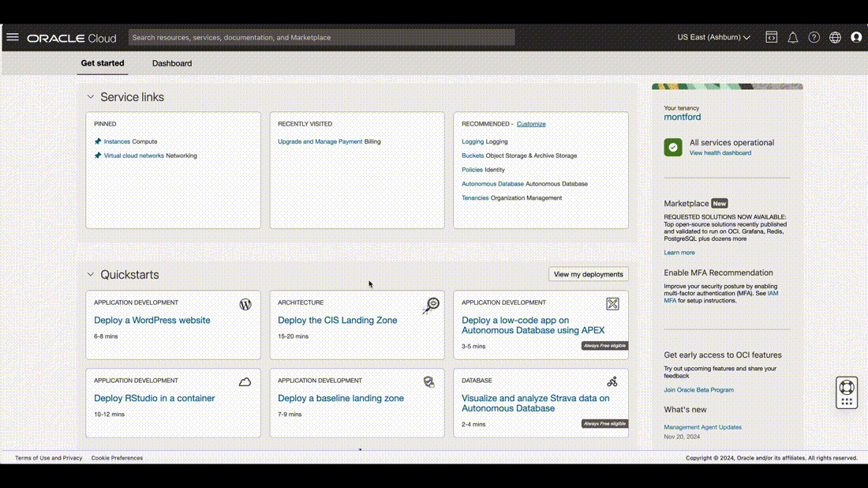Image resolution: width=868 pixels, height=488 pixels.
Task: Click the baseline landing zone shield icon
Action: coord(429,381)
